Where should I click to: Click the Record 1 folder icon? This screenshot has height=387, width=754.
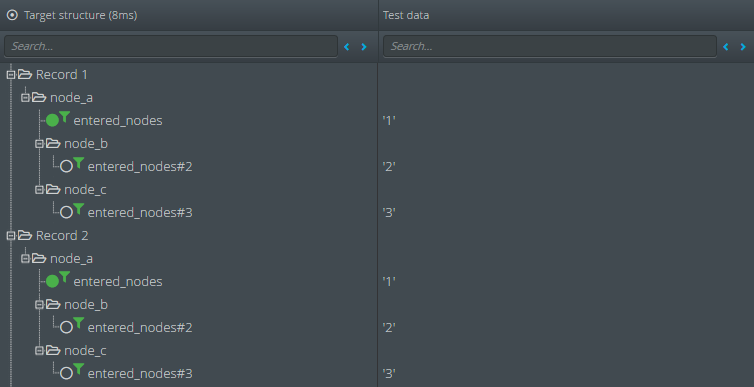25,74
